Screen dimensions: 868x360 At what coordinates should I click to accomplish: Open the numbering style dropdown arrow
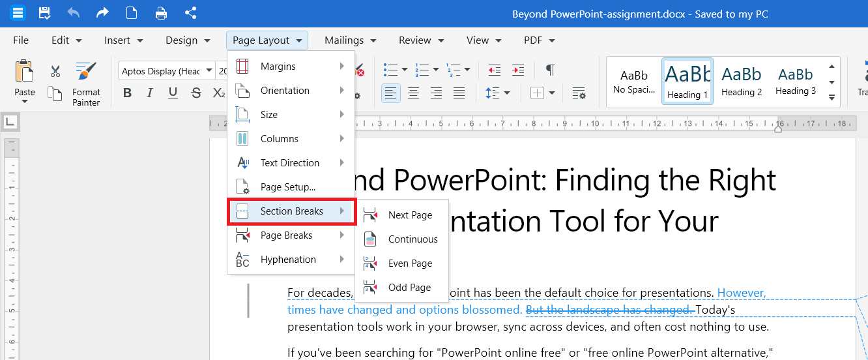[x=435, y=70]
